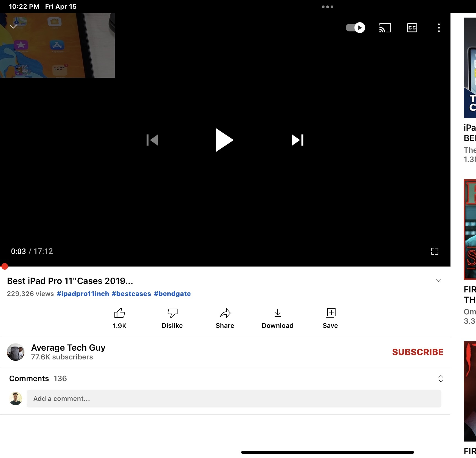Viewport: 476px width, 458px height.
Task: Enable closed captions
Action: pos(412,27)
